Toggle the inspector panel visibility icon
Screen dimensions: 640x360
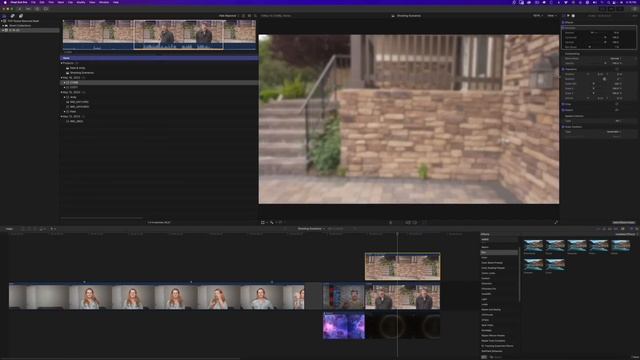tap(620, 9)
